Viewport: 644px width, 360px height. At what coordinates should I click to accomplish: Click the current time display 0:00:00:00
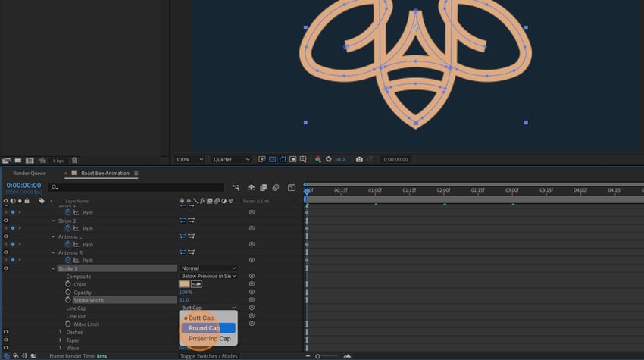coord(23,186)
